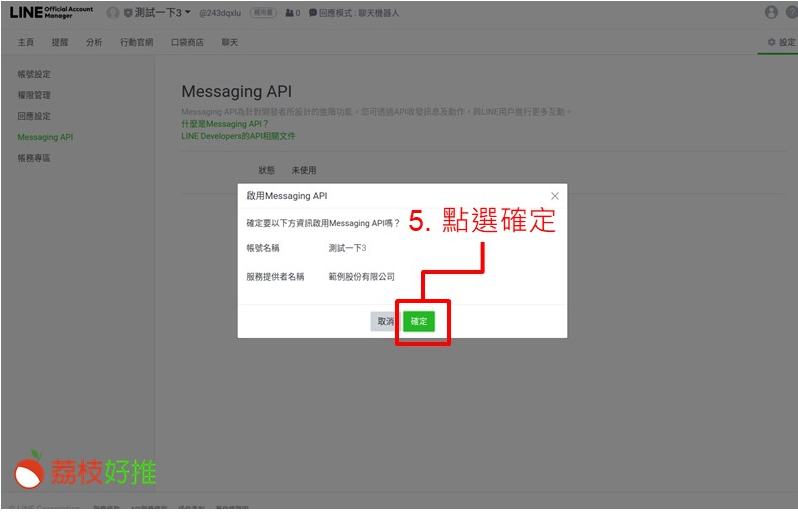Open LINE Developers的API相關文件 link

238,136
